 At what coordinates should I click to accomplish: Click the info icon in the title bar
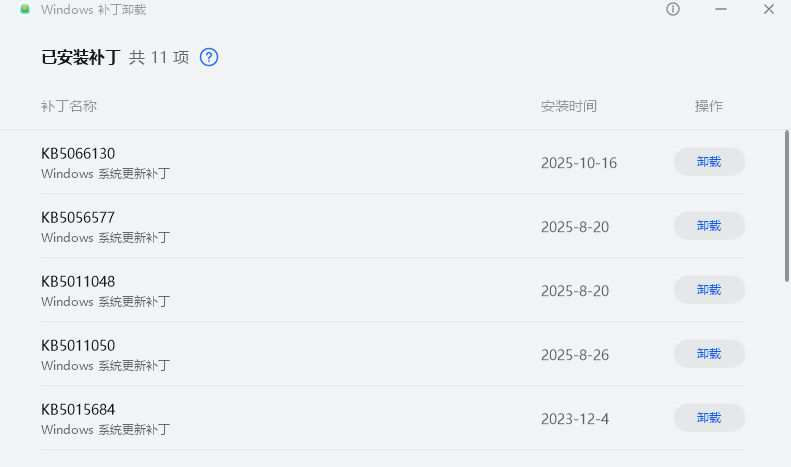click(673, 9)
